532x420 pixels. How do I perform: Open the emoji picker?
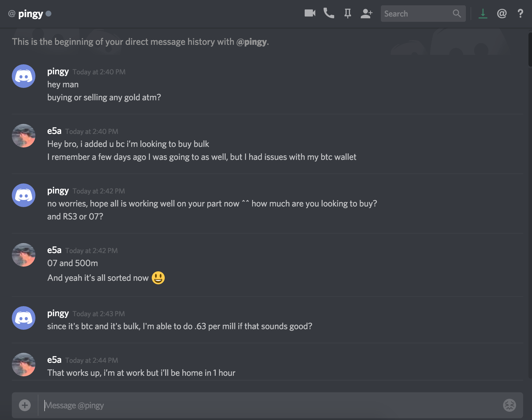coord(509,405)
